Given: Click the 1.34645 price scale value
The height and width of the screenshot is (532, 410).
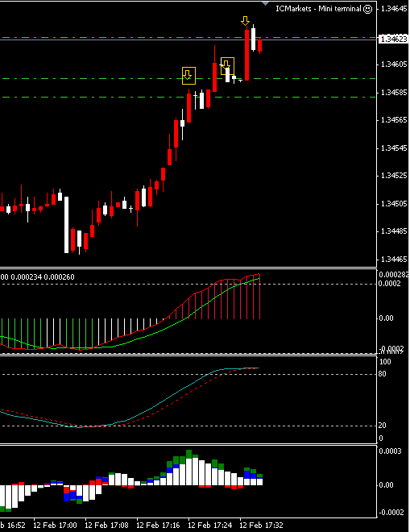Looking at the screenshot, I should point(394,9).
